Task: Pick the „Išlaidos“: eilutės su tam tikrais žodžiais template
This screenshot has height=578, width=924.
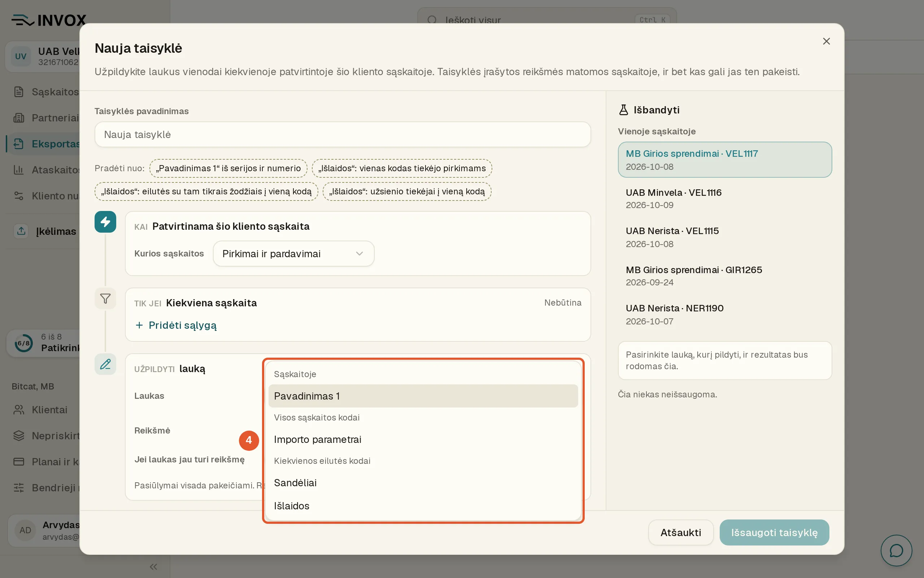Action: 206,191
